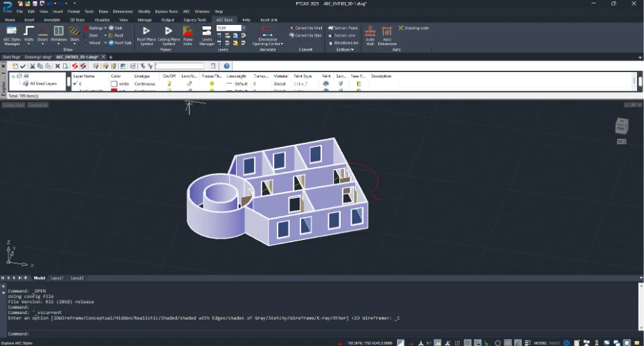
Task: Open the layer explorer help icon
Action: tap(226, 66)
